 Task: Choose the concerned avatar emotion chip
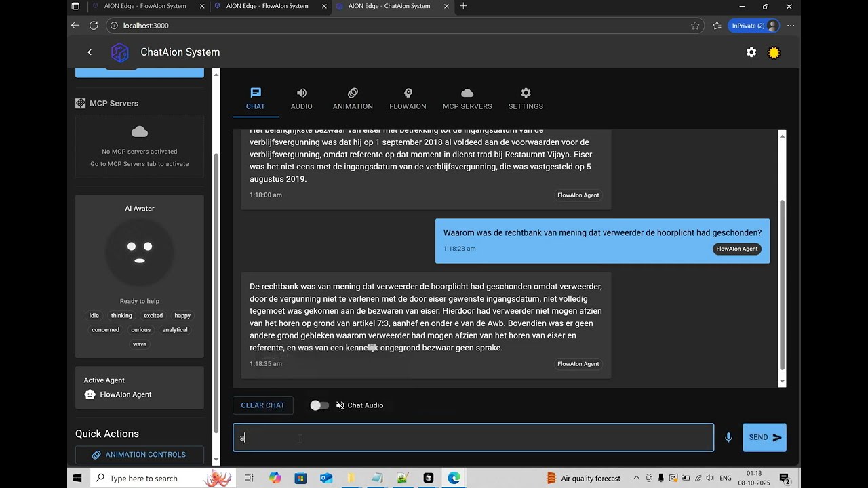(106, 330)
